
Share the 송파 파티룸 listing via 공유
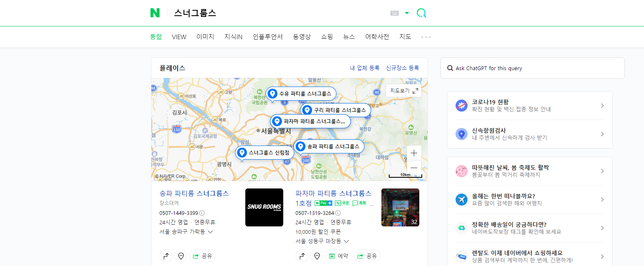[x=202, y=256]
